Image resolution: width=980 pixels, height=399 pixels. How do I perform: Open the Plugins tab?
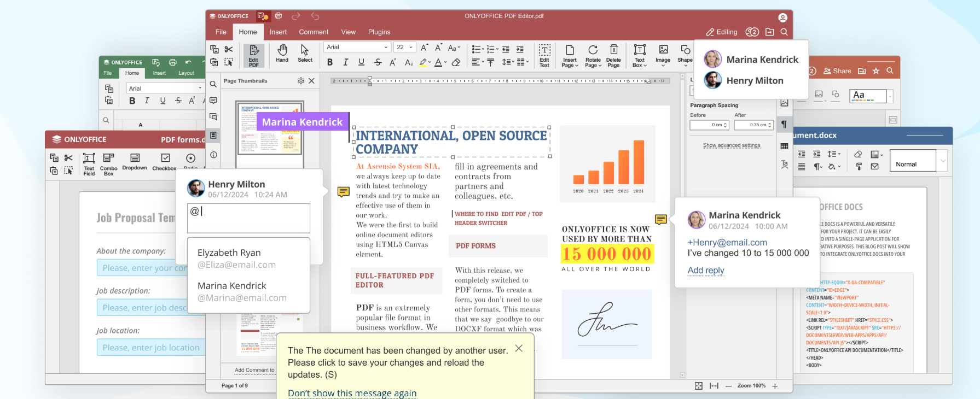tap(379, 32)
